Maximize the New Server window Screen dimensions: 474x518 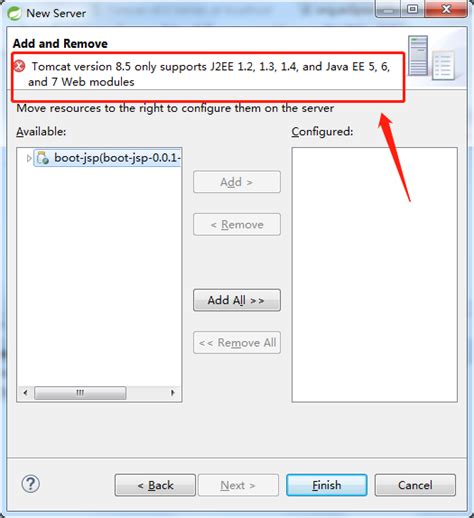(412, 9)
